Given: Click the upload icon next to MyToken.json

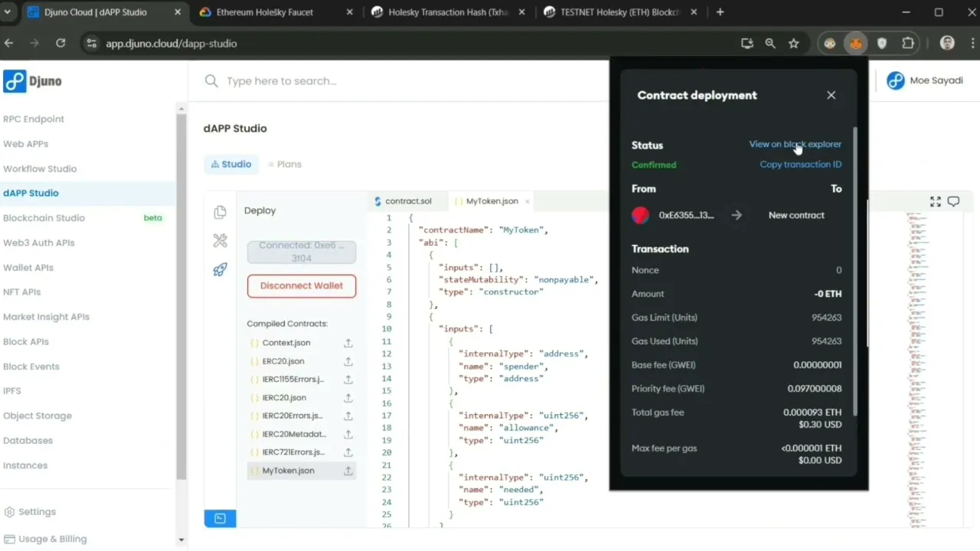Looking at the screenshot, I should click(348, 471).
